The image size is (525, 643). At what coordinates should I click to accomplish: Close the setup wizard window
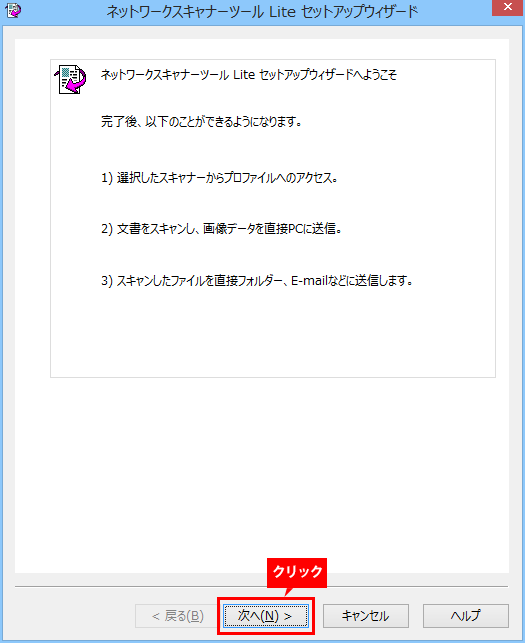[x=507, y=7]
